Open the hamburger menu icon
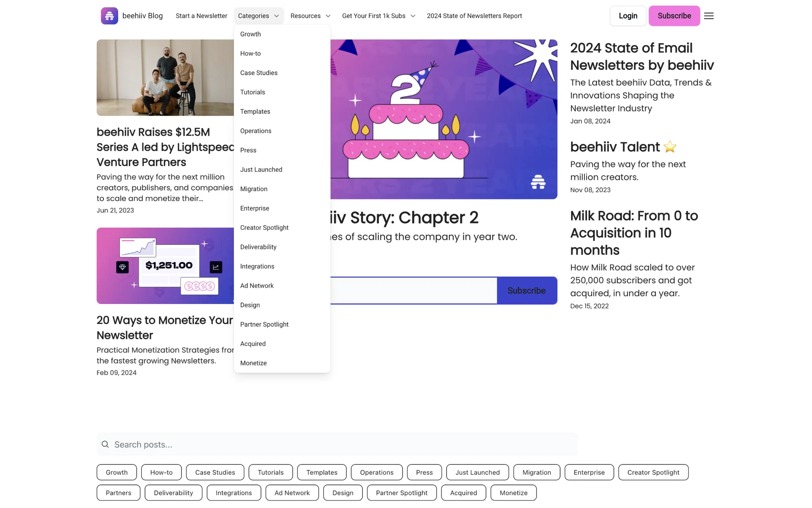This screenshot has width=812, height=508. point(709,16)
